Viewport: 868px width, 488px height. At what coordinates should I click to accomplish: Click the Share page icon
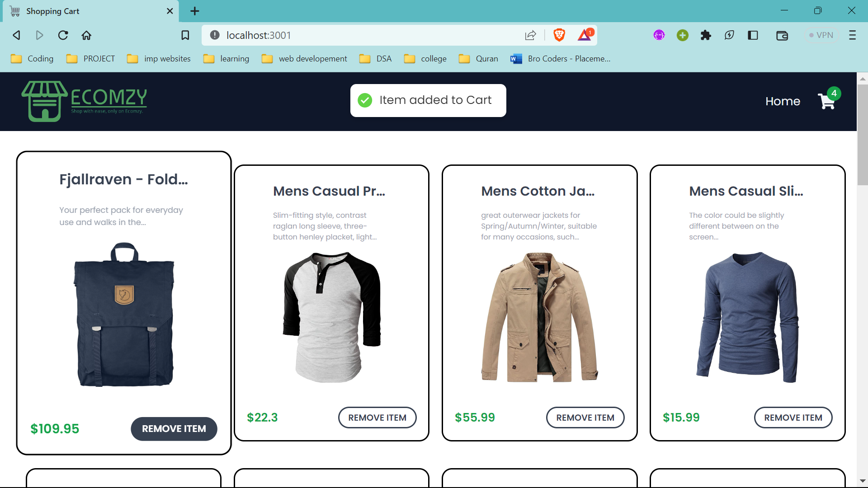(x=531, y=35)
